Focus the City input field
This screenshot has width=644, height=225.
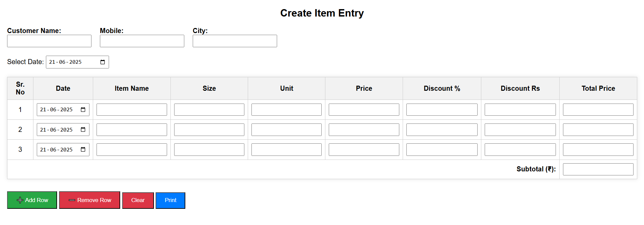click(235, 41)
